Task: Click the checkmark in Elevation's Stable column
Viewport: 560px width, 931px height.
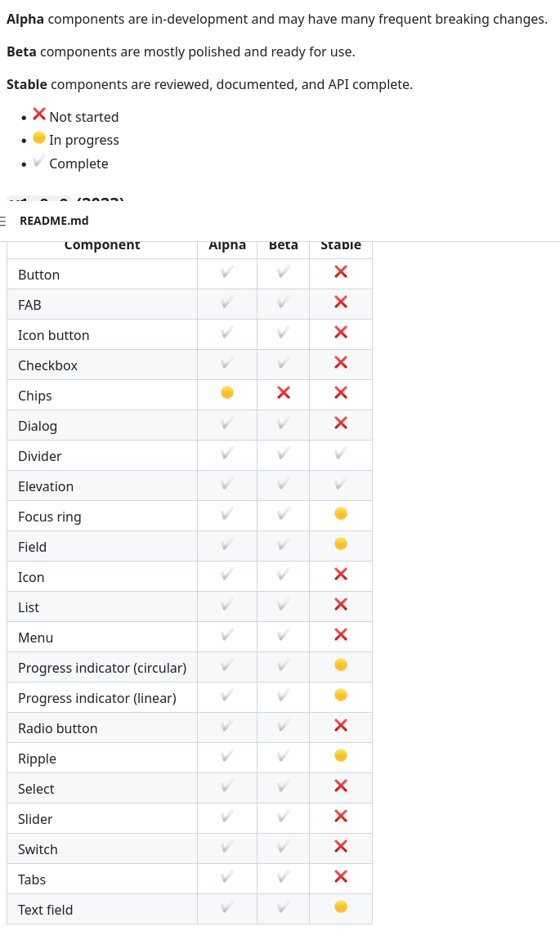Action: coord(341,483)
